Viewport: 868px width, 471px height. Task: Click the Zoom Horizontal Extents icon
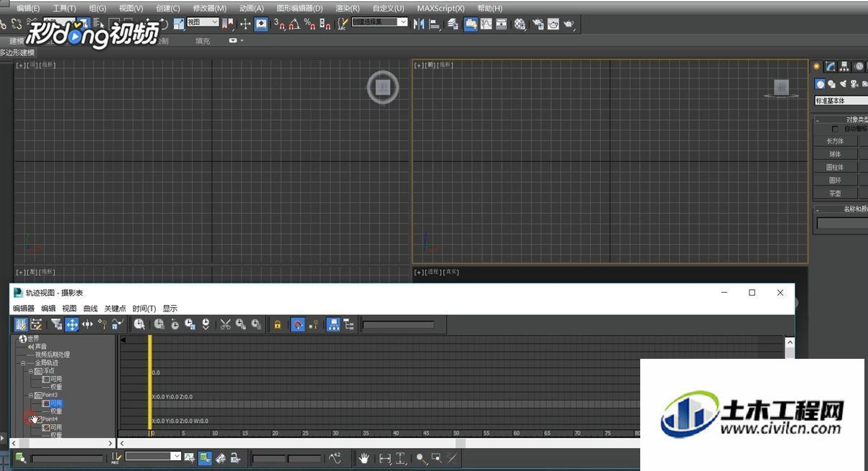click(x=385, y=458)
